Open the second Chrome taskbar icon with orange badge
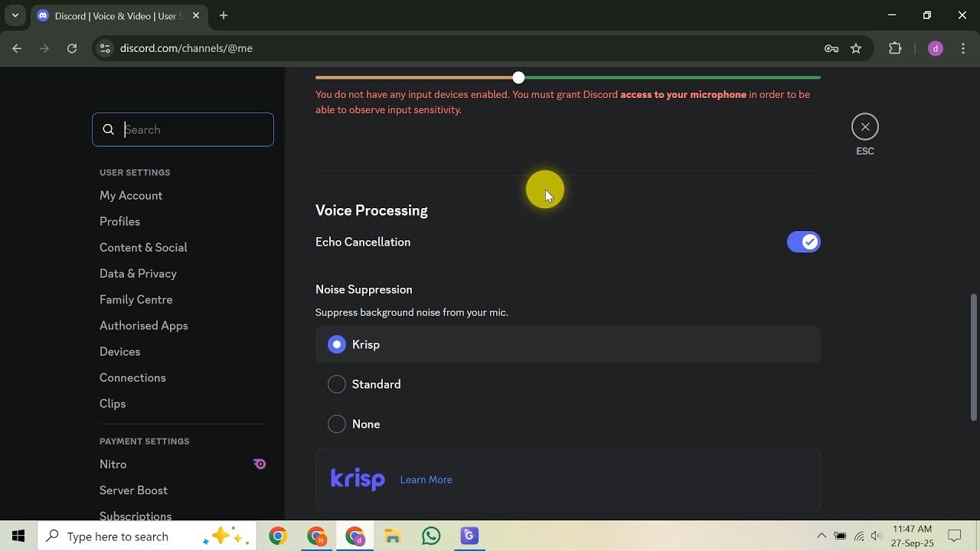This screenshot has height=551, width=980. [x=316, y=536]
